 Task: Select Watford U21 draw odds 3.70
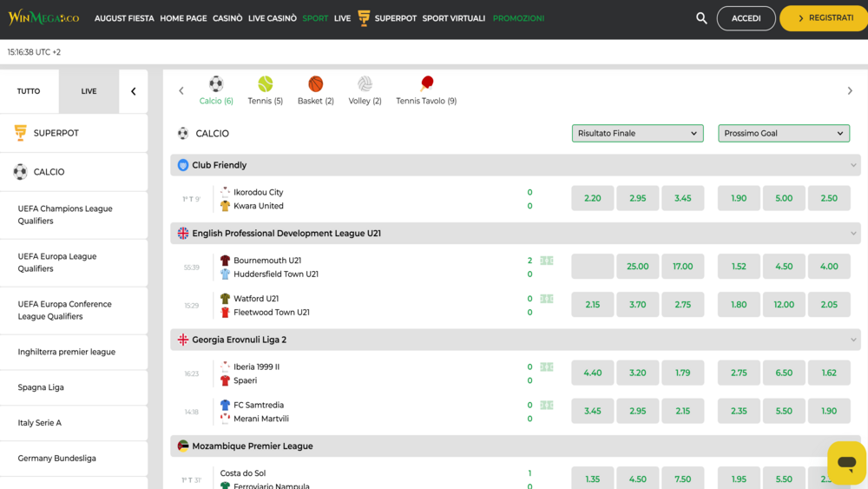(637, 305)
